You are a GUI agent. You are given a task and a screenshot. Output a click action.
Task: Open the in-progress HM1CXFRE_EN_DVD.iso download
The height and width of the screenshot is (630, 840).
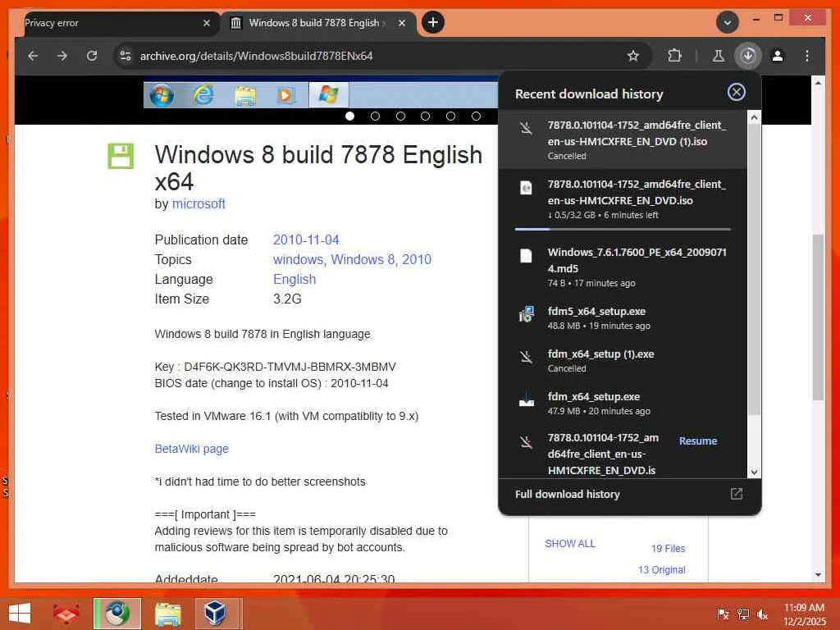[623, 199]
